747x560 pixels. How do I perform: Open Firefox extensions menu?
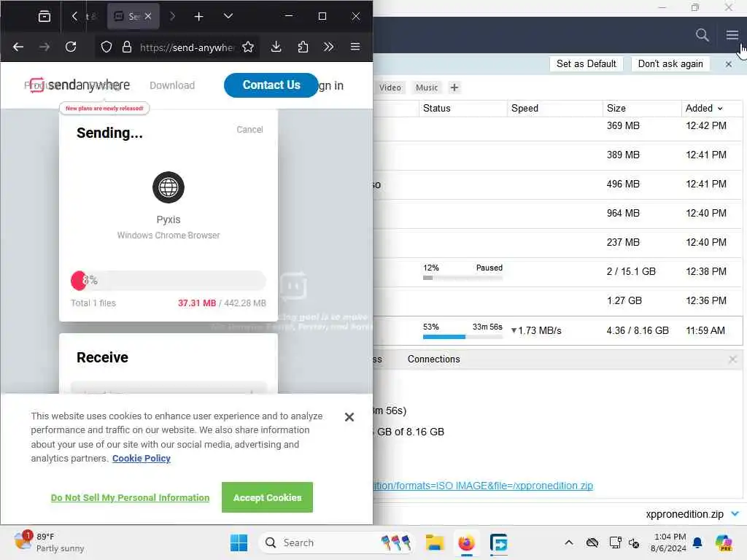(x=303, y=47)
